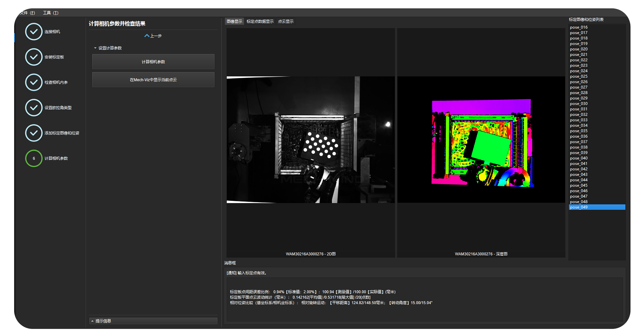The height and width of the screenshot is (336, 644).
Task: Select step 6 计算相机参数 circle icon
Action: coord(34,158)
